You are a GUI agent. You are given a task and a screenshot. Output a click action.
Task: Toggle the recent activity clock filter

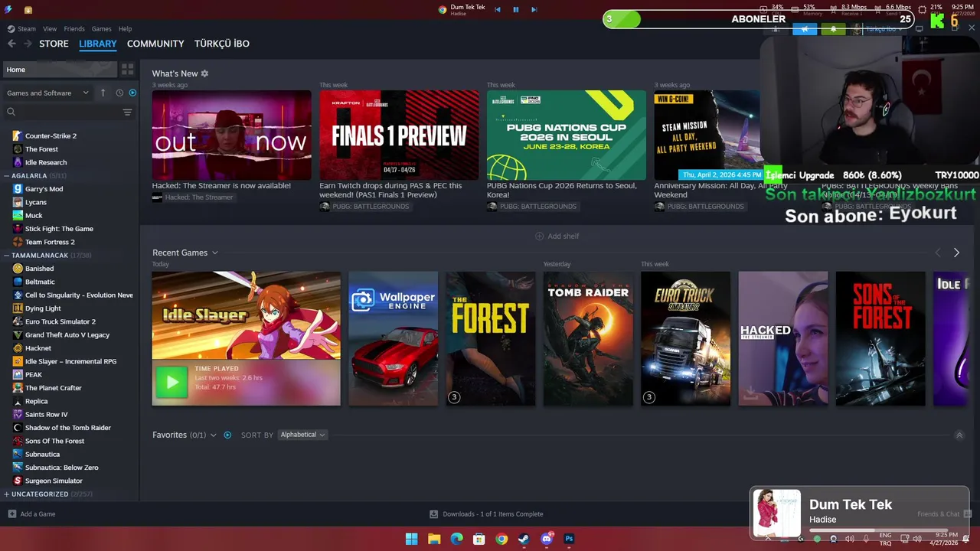(119, 93)
